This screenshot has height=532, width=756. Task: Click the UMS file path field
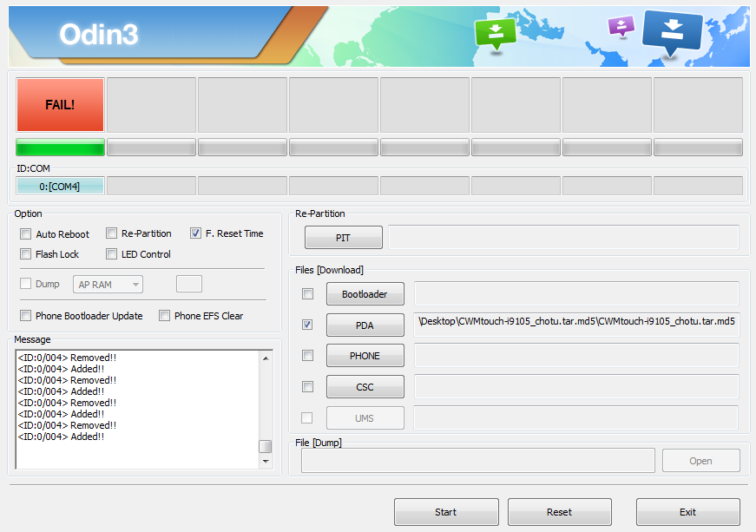[x=576, y=417]
